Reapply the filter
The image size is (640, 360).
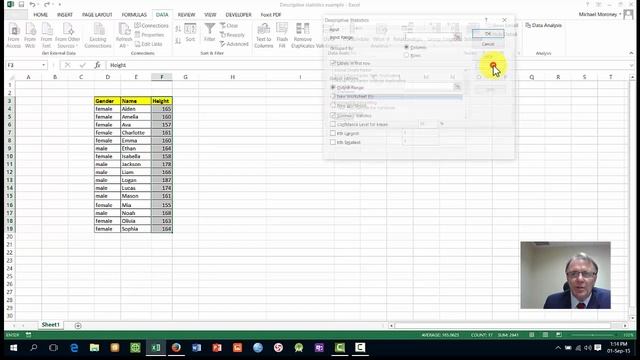pyautogui.click(x=232, y=35)
